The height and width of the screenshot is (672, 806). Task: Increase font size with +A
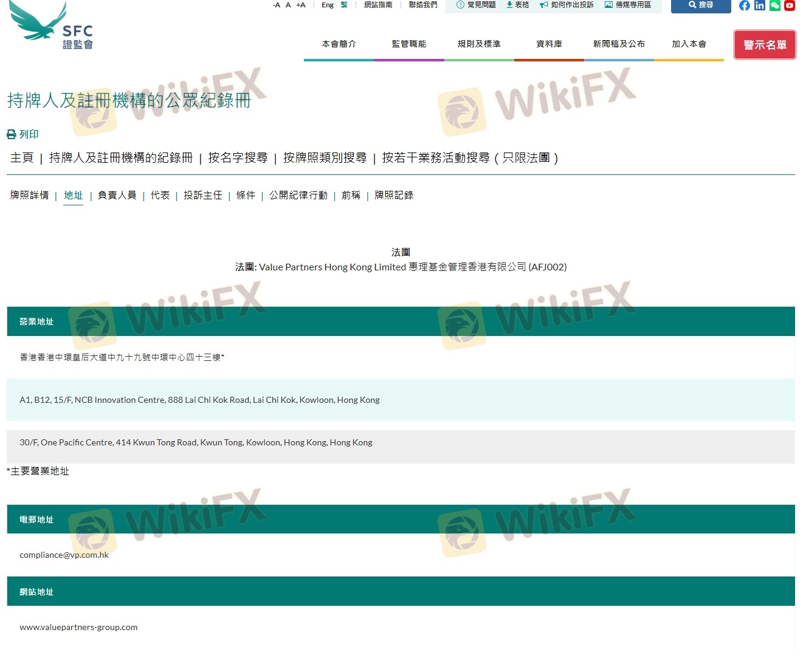(300, 5)
